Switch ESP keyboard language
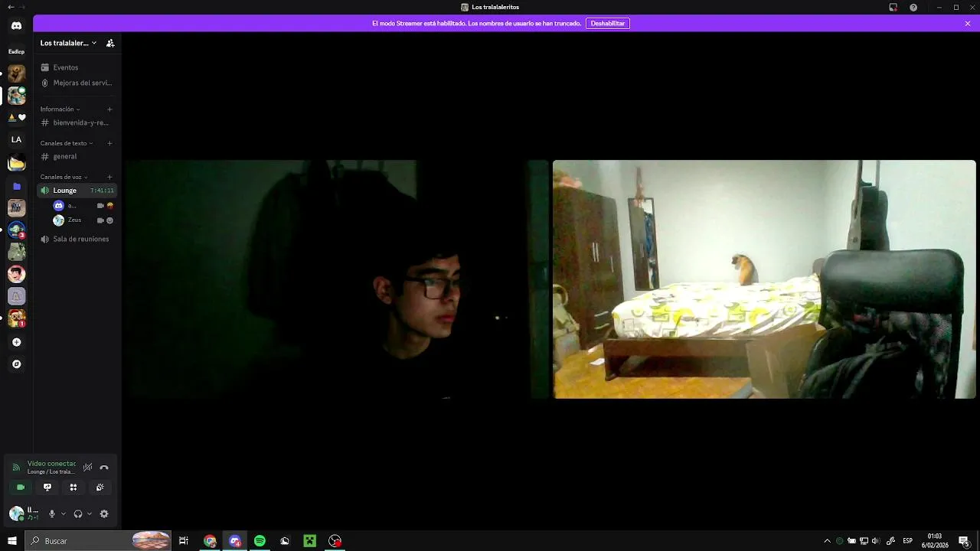980x551 pixels. coord(907,541)
